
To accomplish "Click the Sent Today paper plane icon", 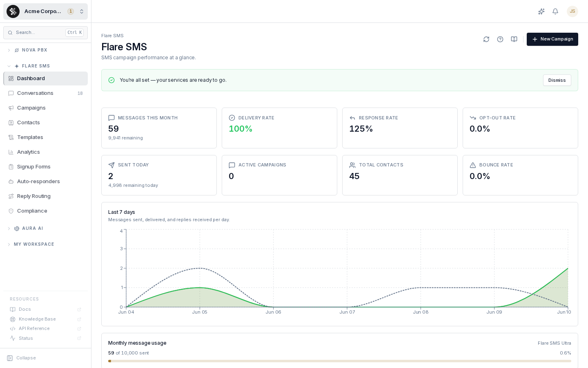I will pyautogui.click(x=111, y=165).
